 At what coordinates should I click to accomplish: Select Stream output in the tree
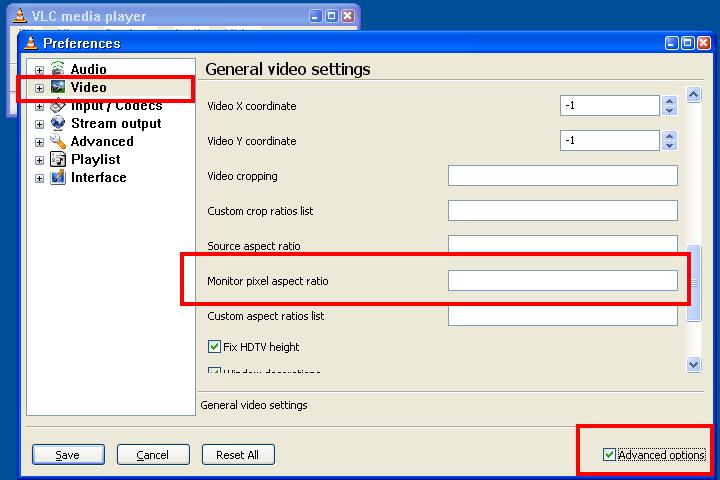point(116,123)
